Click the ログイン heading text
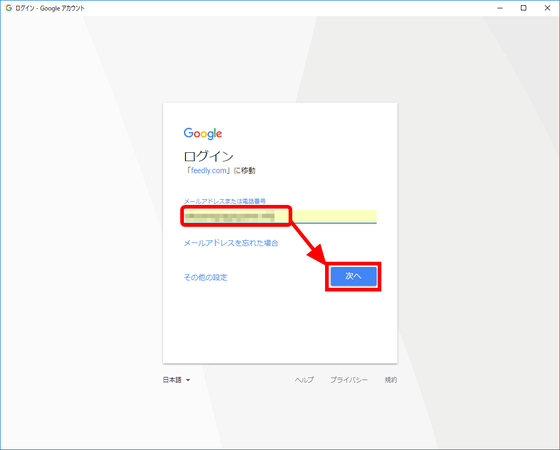This screenshot has height=450, width=560. [x=209, y=156]
